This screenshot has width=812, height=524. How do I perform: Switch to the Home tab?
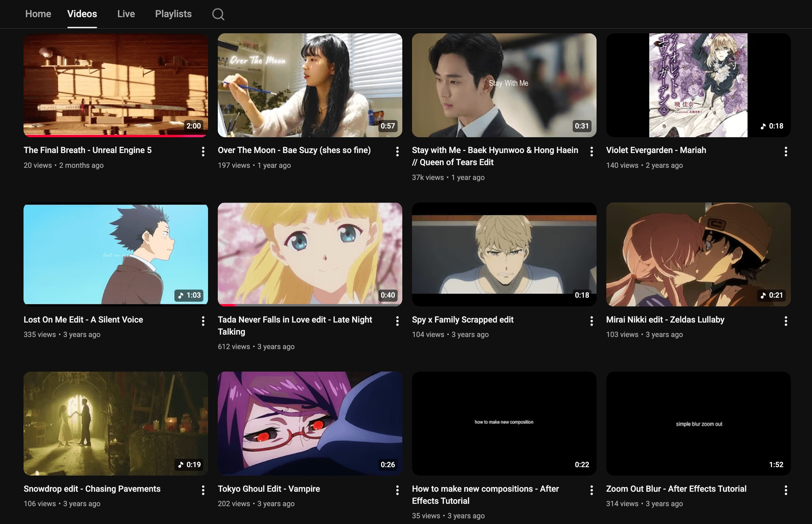tap(38, 14)
